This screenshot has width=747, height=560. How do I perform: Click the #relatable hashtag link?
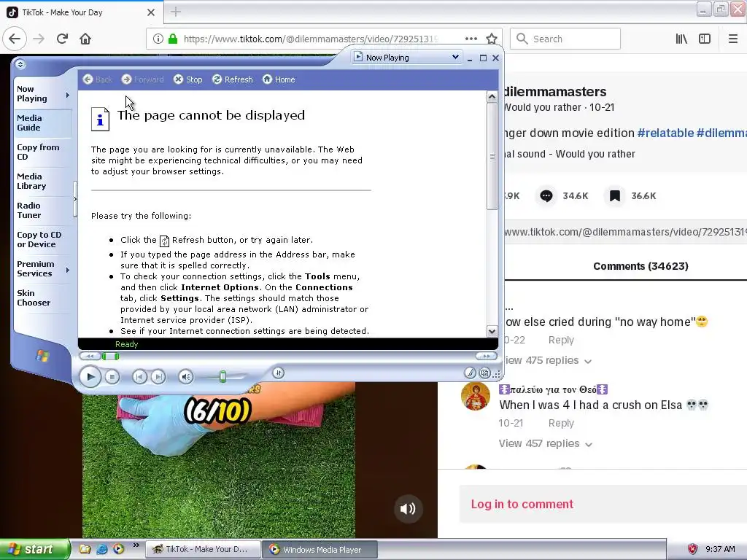pyautogui.click(x=665, y=133)
